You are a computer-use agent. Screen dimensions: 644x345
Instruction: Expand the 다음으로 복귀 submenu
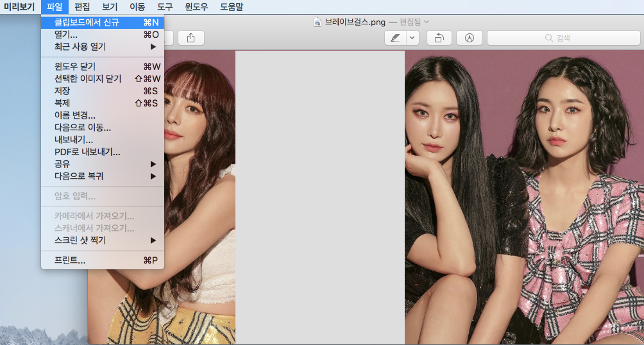(103, 176)
